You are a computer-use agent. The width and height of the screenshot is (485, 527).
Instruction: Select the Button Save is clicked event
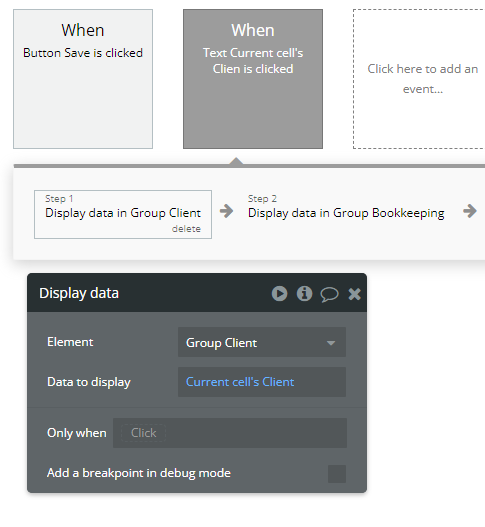tap(83, 79)
